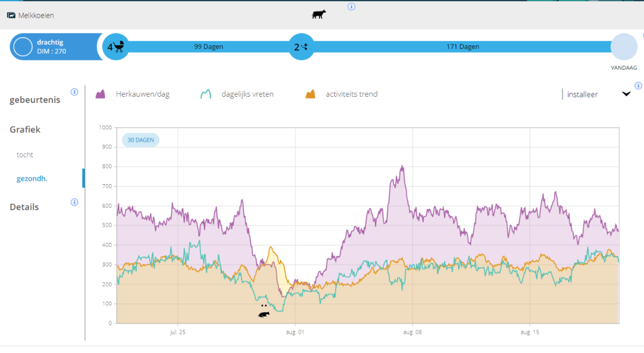Expand the gebeurtenis section
Viewport: 644px width, 353px height.
tap(35, 100)
